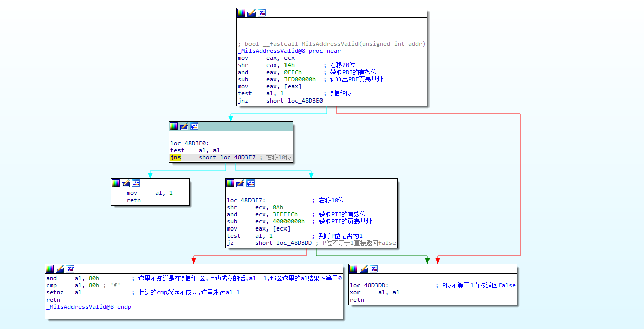The width and height of the screenshot is (644, 329).
Task: Click graph group icon on MiIsAddressValid node
Action: pyautogui.click(x=262, y=13)
